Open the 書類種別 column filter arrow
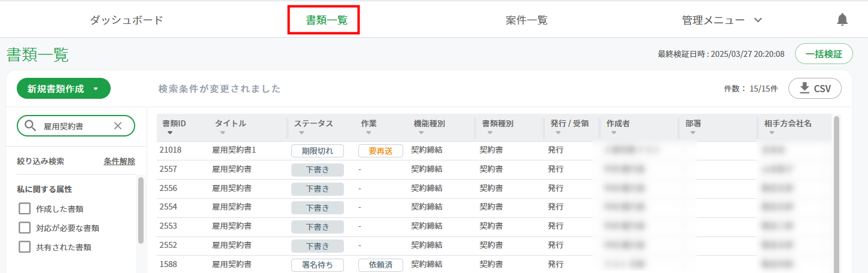This screenshot has height=273, width=868. coord(489,133)
